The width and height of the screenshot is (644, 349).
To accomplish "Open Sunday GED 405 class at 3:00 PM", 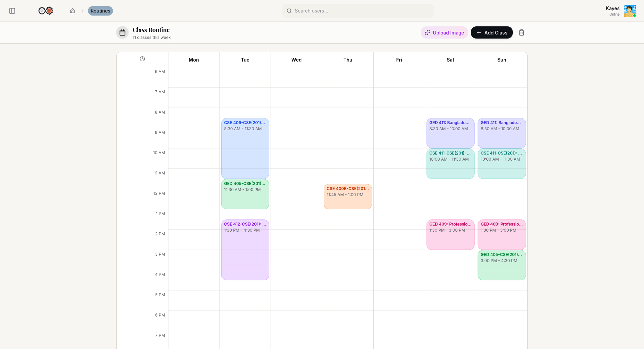I will [x=502, y=265].
